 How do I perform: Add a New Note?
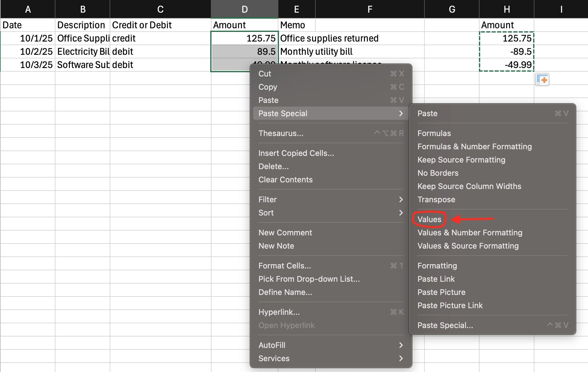(x=331, y=246)
